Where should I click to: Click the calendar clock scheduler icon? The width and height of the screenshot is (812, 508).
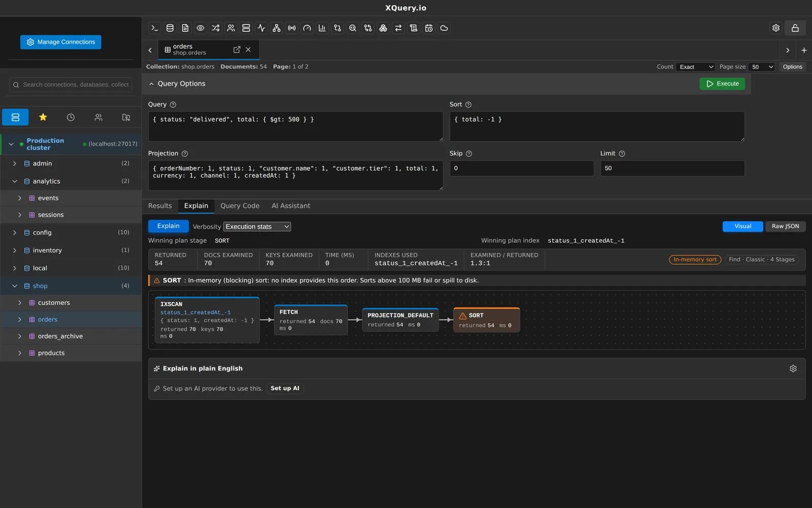click(429, 28)
